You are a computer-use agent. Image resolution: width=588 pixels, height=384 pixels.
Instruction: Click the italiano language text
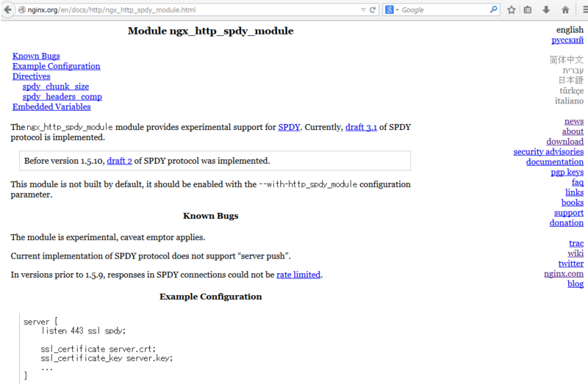(x=569, y=101)
